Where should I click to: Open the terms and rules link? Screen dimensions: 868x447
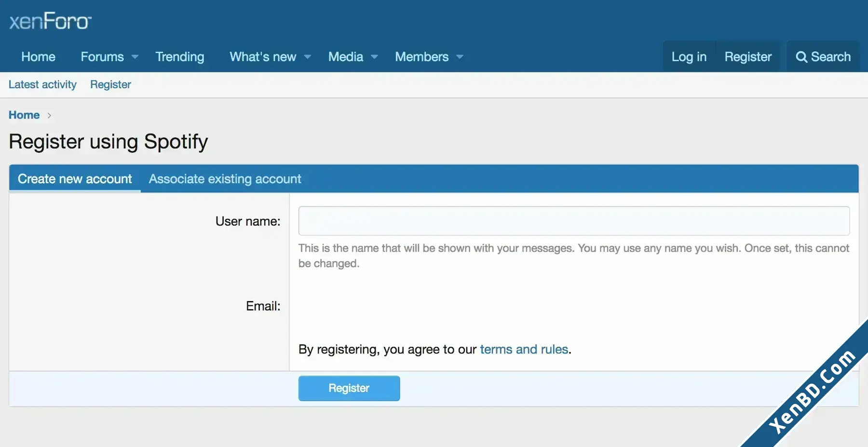point(524,349)
